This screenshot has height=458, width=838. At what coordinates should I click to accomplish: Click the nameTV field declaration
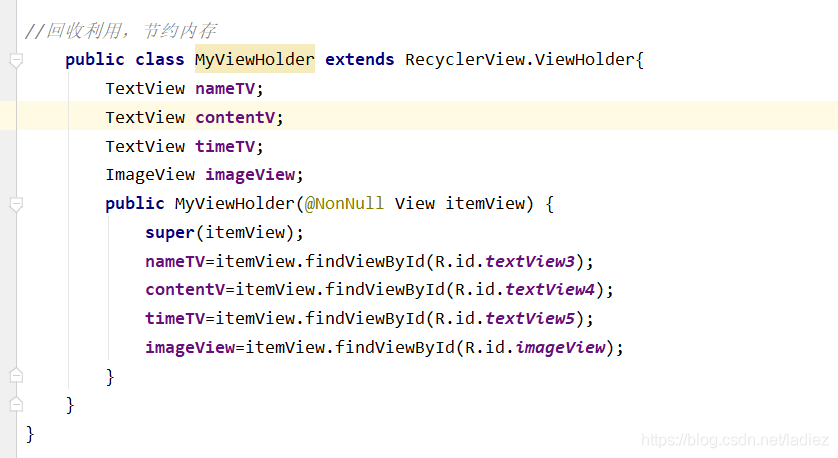(x=184, y=88)
